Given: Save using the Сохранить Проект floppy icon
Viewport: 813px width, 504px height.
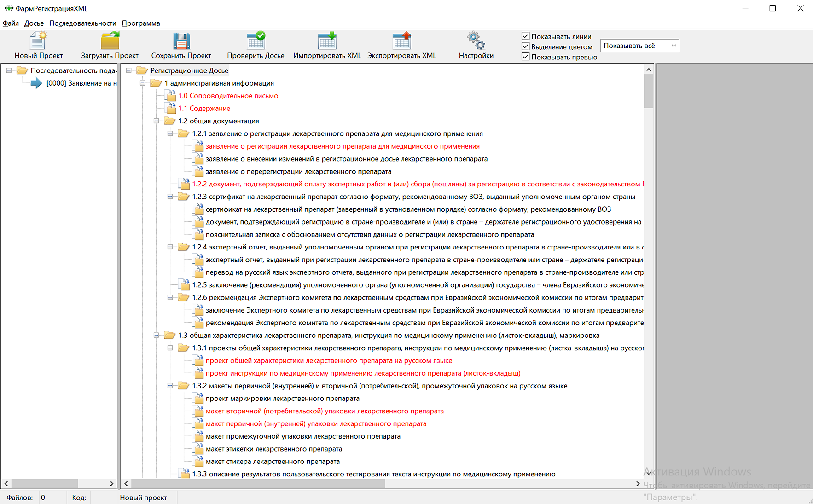Looking at the screenshot, I should [x=181, y=41].
